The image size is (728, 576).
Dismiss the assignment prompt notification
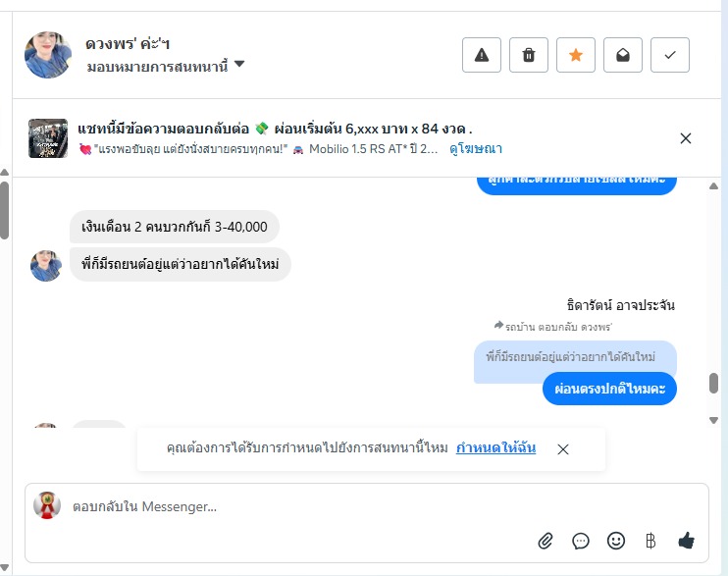563,449
